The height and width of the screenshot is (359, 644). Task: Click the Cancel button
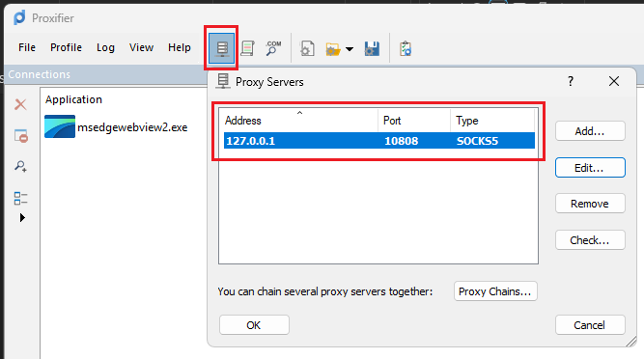point(590,325)
